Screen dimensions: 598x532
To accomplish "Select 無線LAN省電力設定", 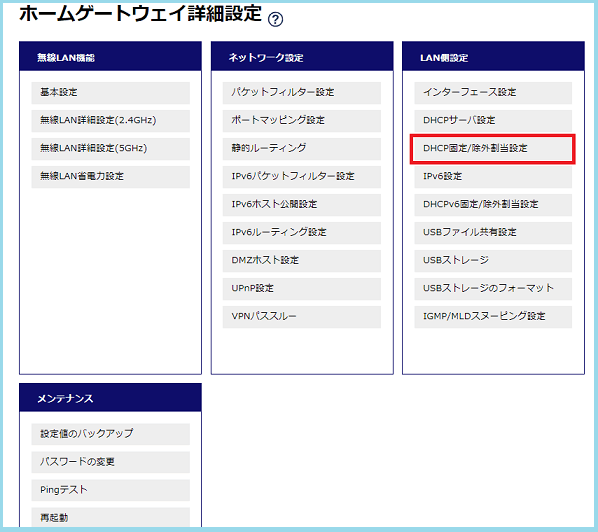I will pos(111,177).
